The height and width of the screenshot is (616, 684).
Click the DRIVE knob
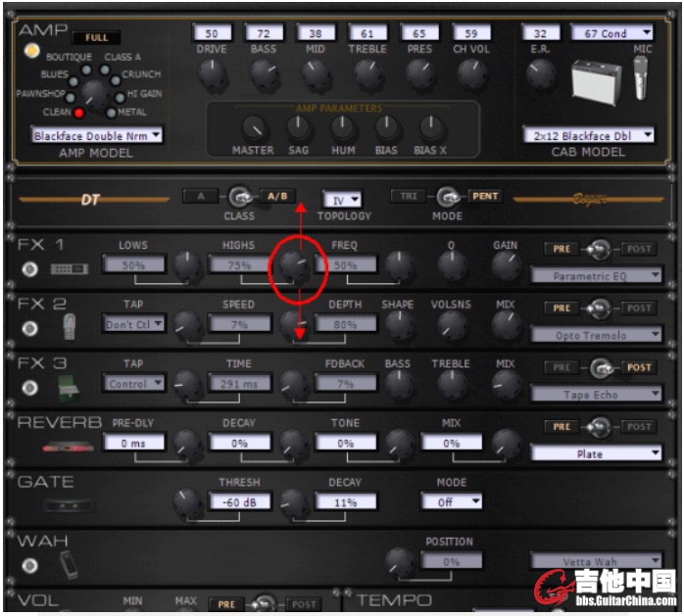pos(213,75)
